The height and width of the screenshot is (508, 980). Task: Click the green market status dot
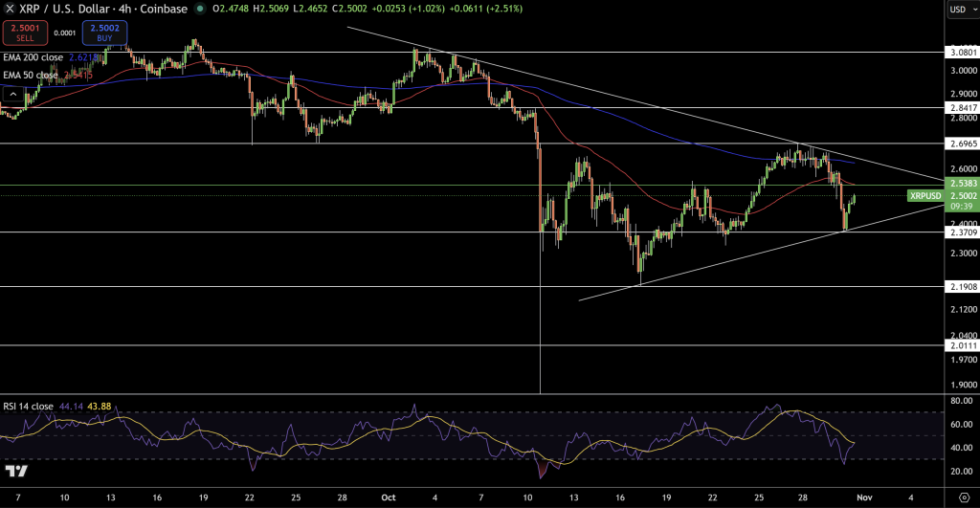point(199,9)
